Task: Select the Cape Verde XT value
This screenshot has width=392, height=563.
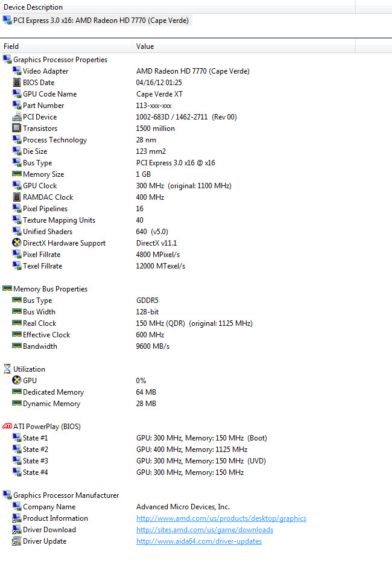Action: (159, 94)
